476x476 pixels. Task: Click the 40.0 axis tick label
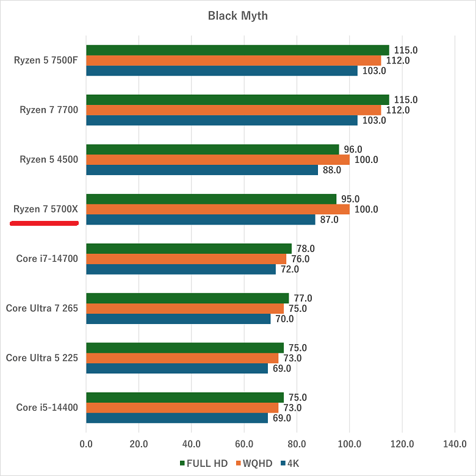click(x=191, y=444)
